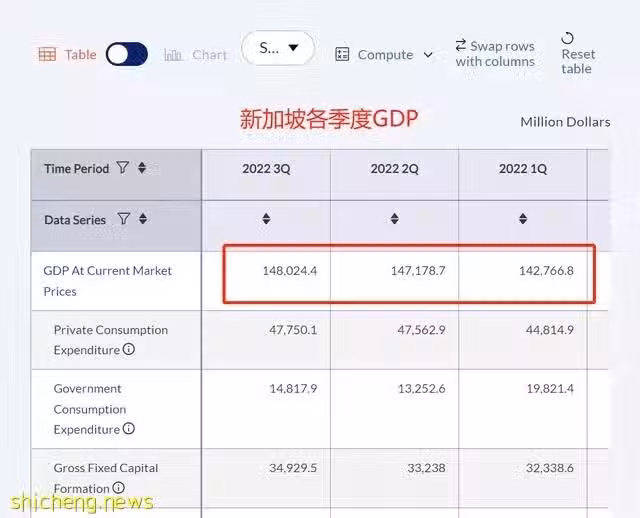Click the Chart bar icon
The image size is (640, 518).
[x=173, y=55]
